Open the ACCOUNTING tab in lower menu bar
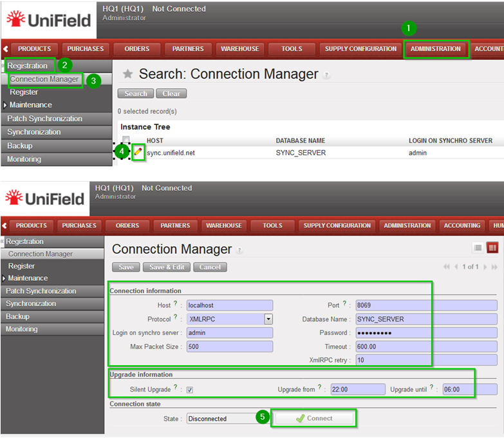Image resolution: width=504 pixels, height=438 pixels. click(x=462, y=225)
